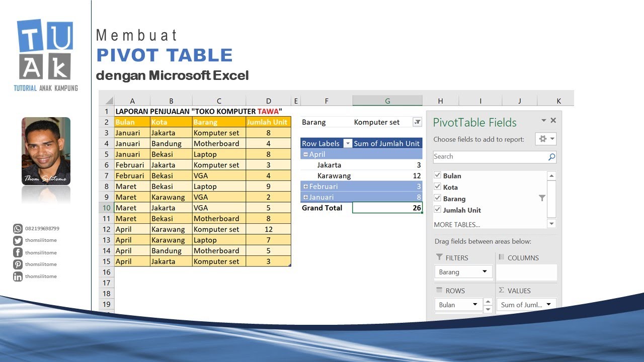Viewport: 644px width, 362px height.
Task: Select Grand Total value cell 26
Action: pyautogui.click(x=387, y=208)
